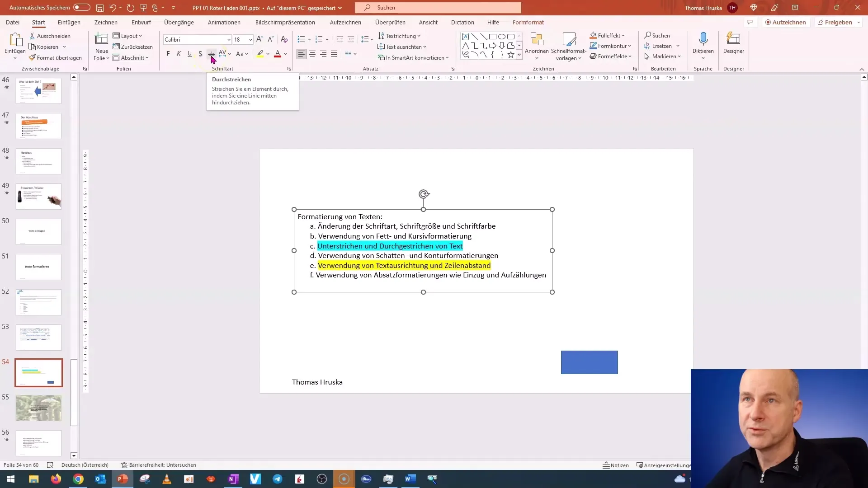The image size is (868, 488).
Task: Click the Neue Folie icon
Action: (x=101, y=39)
